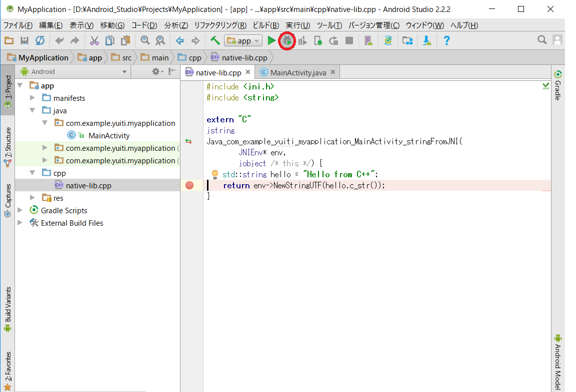Open the Gradle panel on right edge
The height and width of the screenshot is (392, 576).
click(558, 85)
